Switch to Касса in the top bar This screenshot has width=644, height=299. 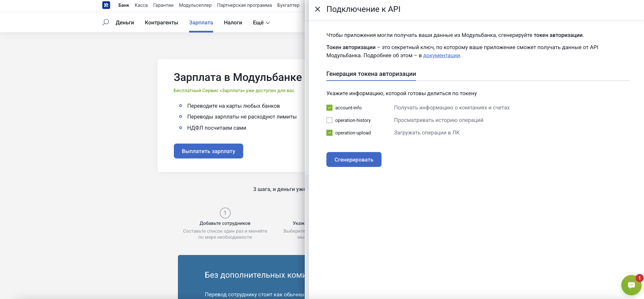click(x=141, y=5)
